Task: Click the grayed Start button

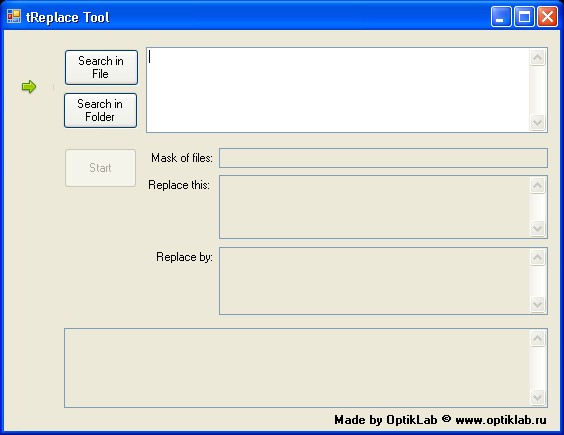Action: (100, 168)
